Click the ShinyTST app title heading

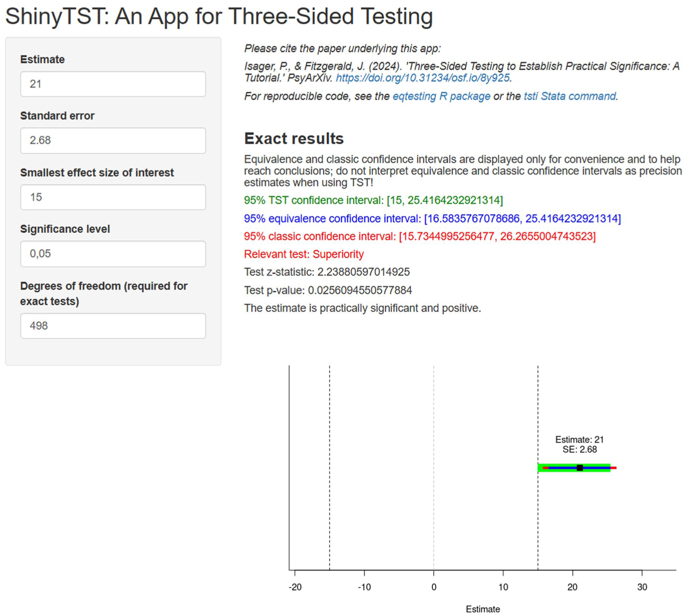coord(219,17)
